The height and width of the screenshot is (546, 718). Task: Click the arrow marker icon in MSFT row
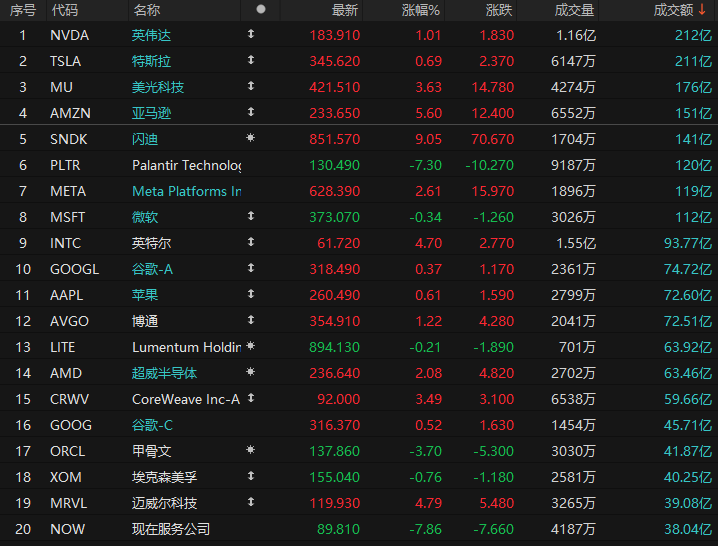point(250,216)
